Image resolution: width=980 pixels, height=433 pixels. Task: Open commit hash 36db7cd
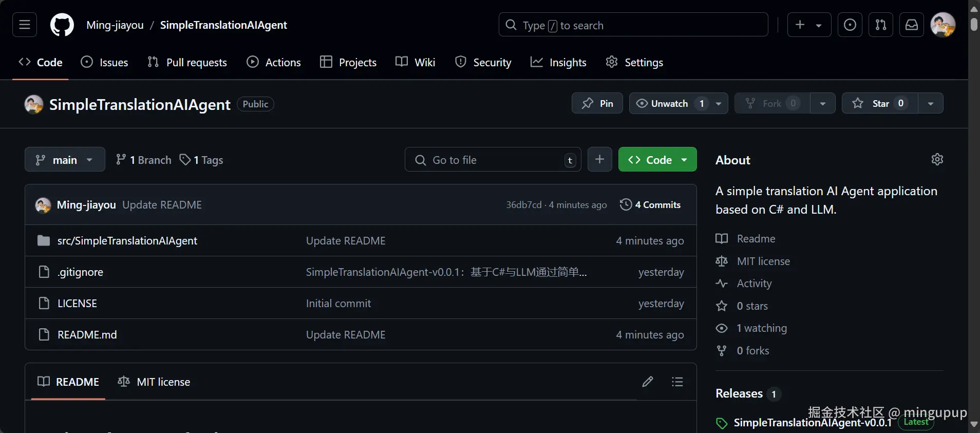(x=523, y=204)
